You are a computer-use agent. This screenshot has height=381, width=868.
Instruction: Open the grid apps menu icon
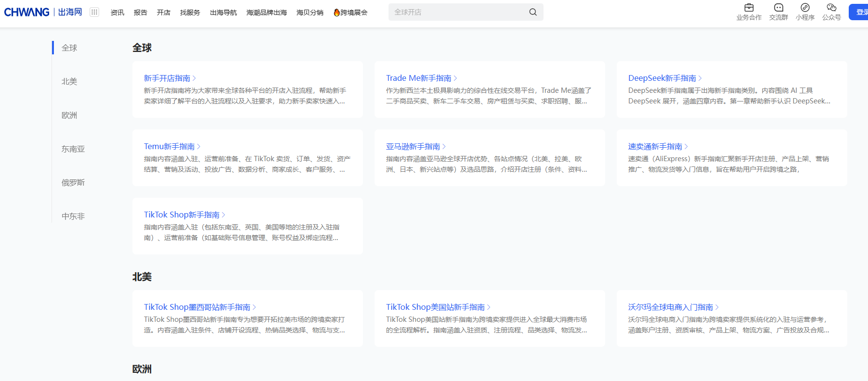point(94,12)
